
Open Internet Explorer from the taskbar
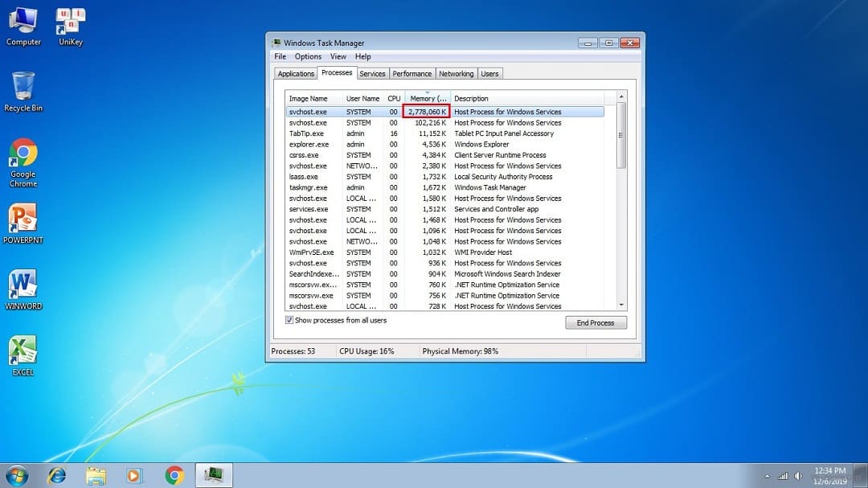click(57, 475)
